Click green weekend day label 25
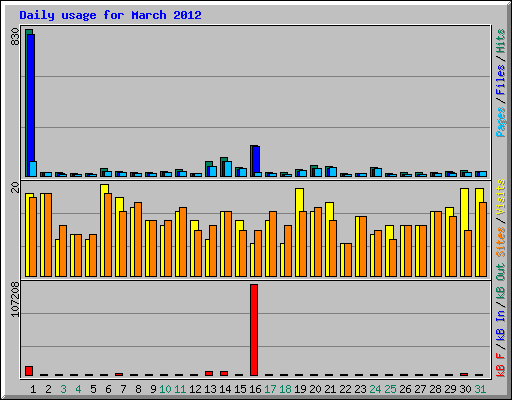512x400 pixels. [390, 389]
